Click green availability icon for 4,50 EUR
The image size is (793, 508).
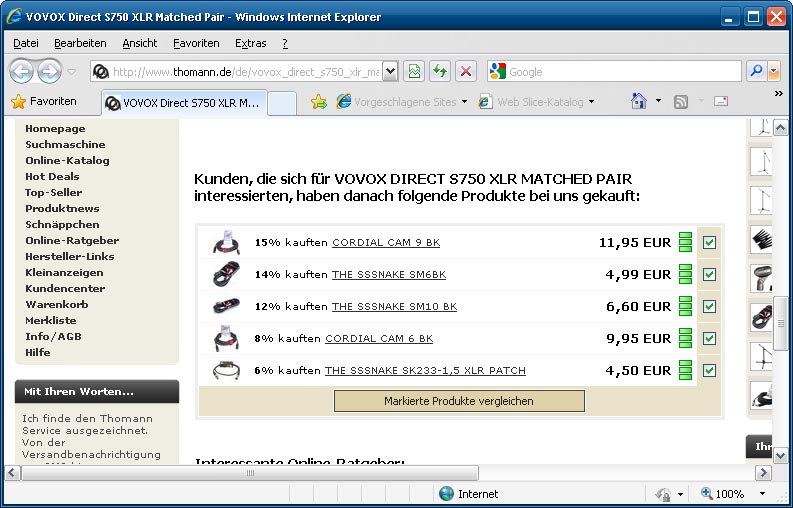685,370
